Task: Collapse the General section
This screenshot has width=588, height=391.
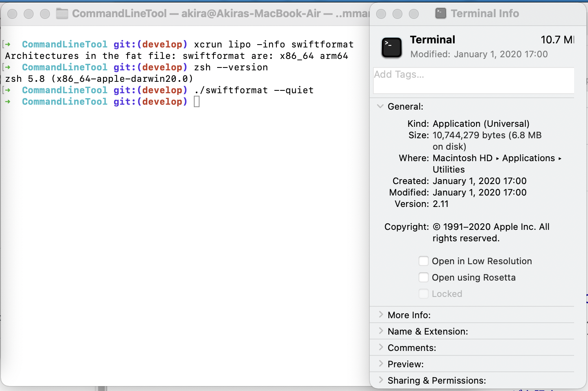Action: pyautogui.click(x=380, y=106)
